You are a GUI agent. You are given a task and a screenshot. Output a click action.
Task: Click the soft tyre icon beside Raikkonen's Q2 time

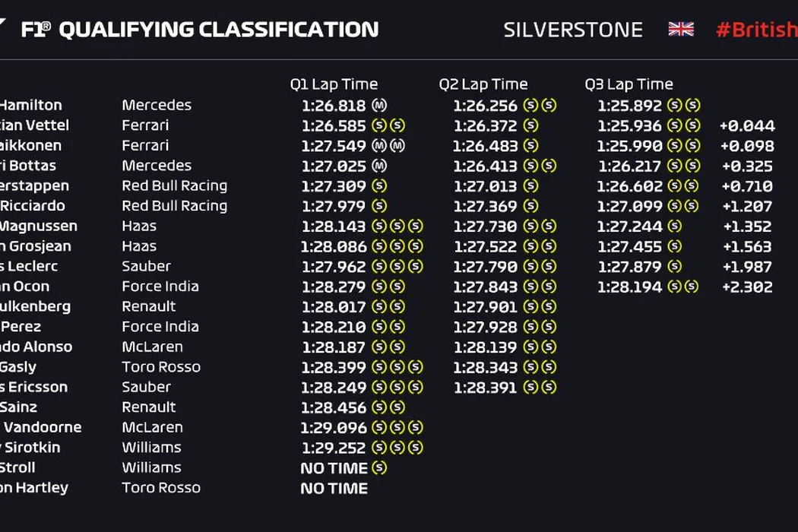point(531,145)
